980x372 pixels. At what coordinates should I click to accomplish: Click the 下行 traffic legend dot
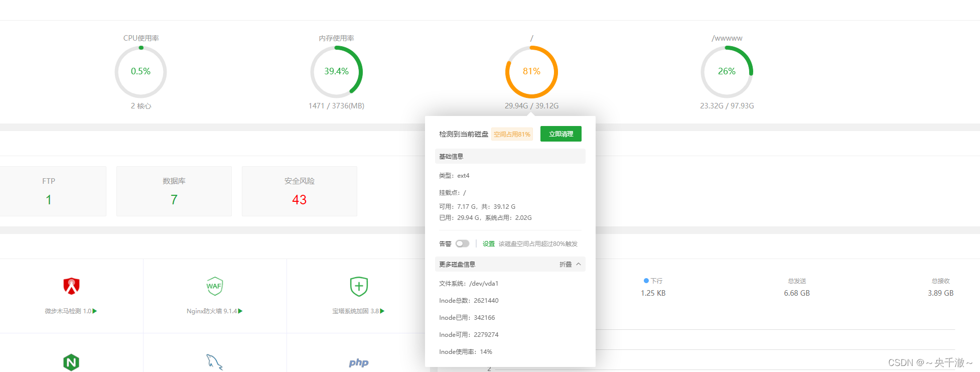646,281
